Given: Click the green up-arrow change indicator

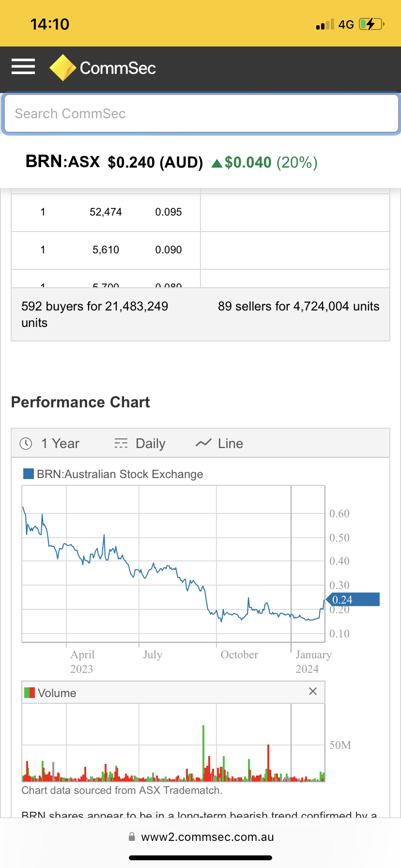Looking at the screenshot, I should [x=217, y=163].
